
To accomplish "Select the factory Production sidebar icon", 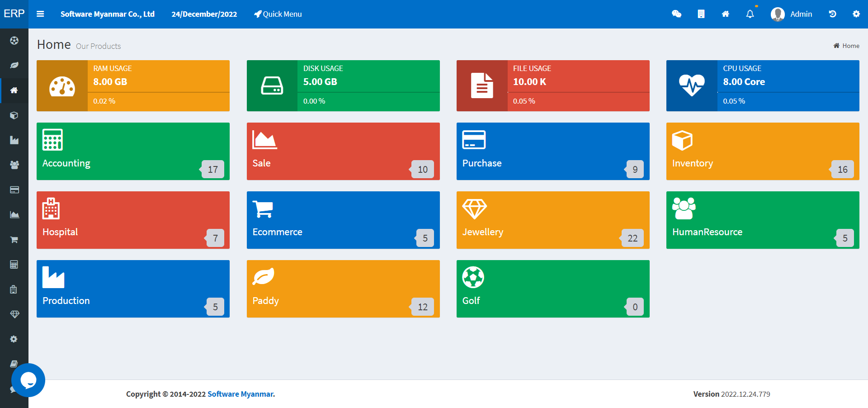I will coord(14,140).
